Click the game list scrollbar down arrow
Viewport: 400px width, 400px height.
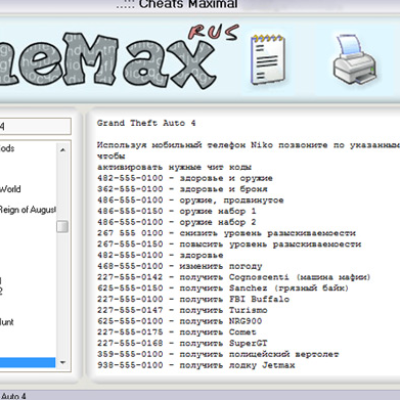pyautogui.click(x=63, y=362)
